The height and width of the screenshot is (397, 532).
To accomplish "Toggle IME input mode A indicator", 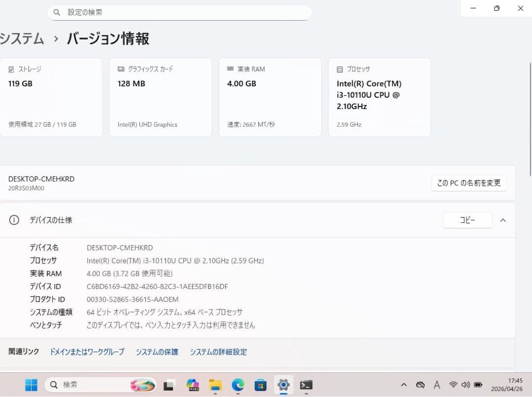I will coord(437,385).
